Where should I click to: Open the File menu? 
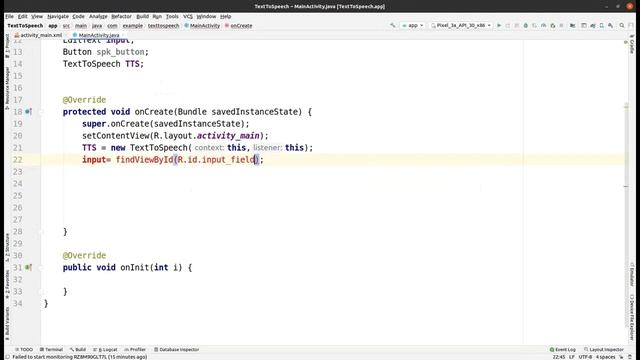(x=9, y=16)
